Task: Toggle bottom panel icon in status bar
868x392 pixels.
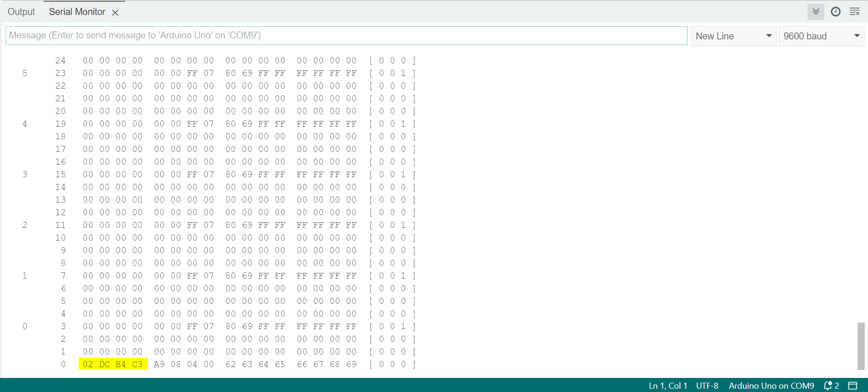Action: (x=853, y=385)
